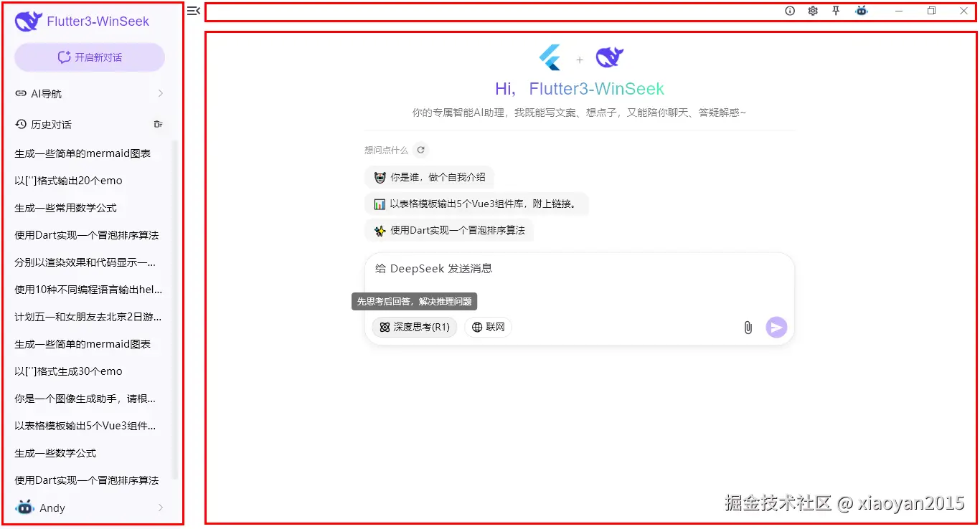Open the settings gear in the title bar
The height and width of the screenshot is (529, 980).
click(813, 11)
